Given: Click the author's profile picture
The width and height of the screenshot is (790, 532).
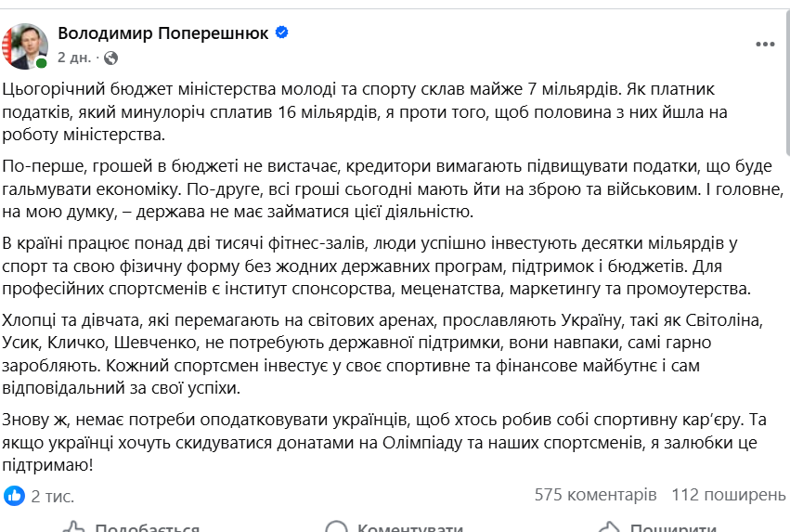Looking at the screenshot, I should click(25, 45).
